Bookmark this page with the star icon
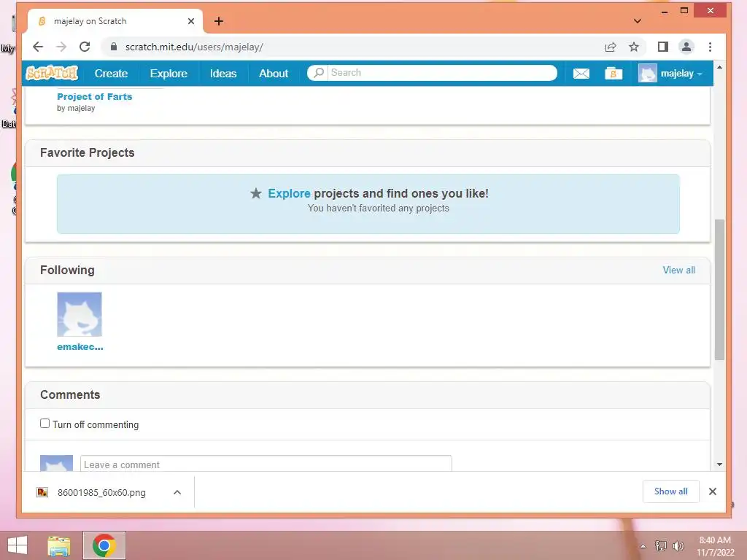Screen dimensions: 747x560 coord(634,47)
